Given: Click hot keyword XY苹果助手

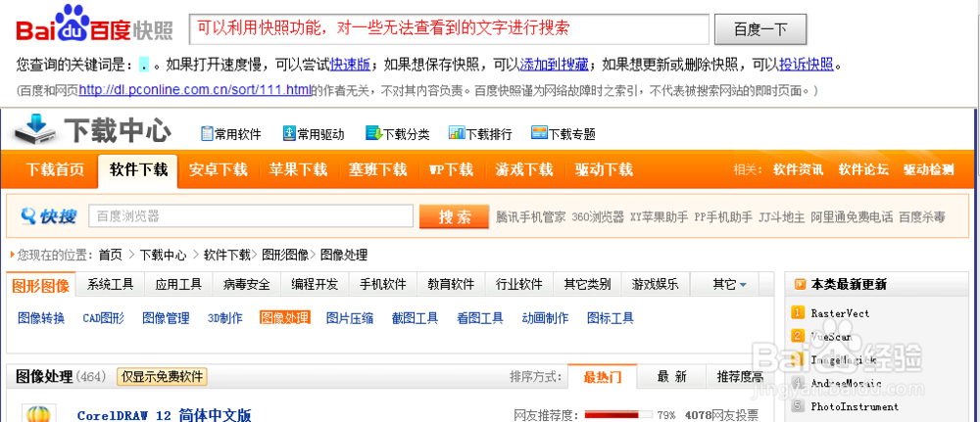Looking at the screenshot, I should pos(659,217).
